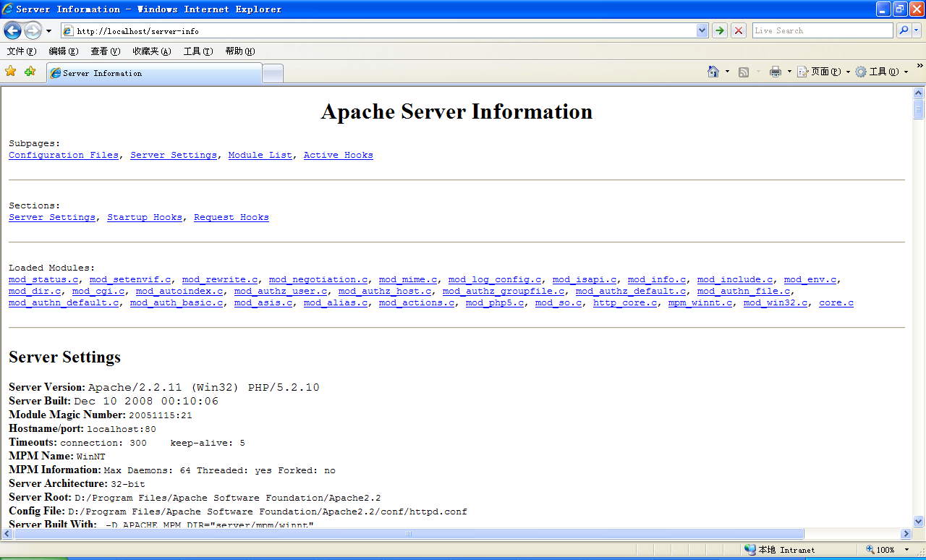Click the Forward navigation arrow button
The height and width of the screenshot is (560, 926).
tap(33, 30)
